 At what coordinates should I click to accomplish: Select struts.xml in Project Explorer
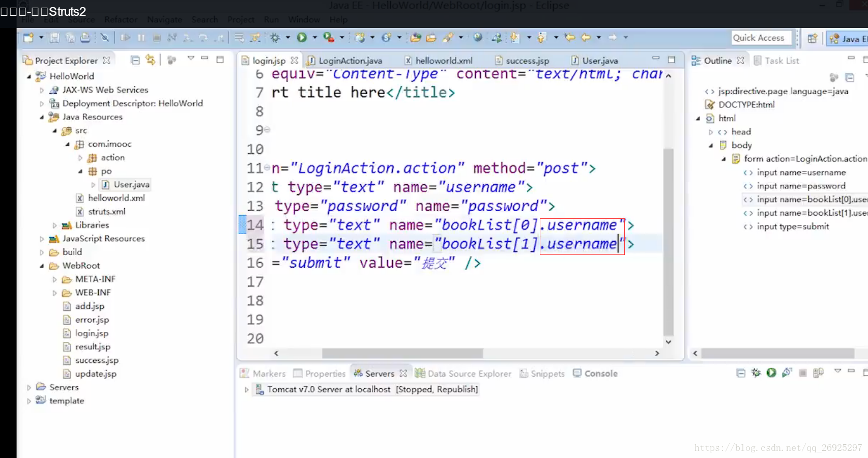pyautogui.click(x=101, y=211)
